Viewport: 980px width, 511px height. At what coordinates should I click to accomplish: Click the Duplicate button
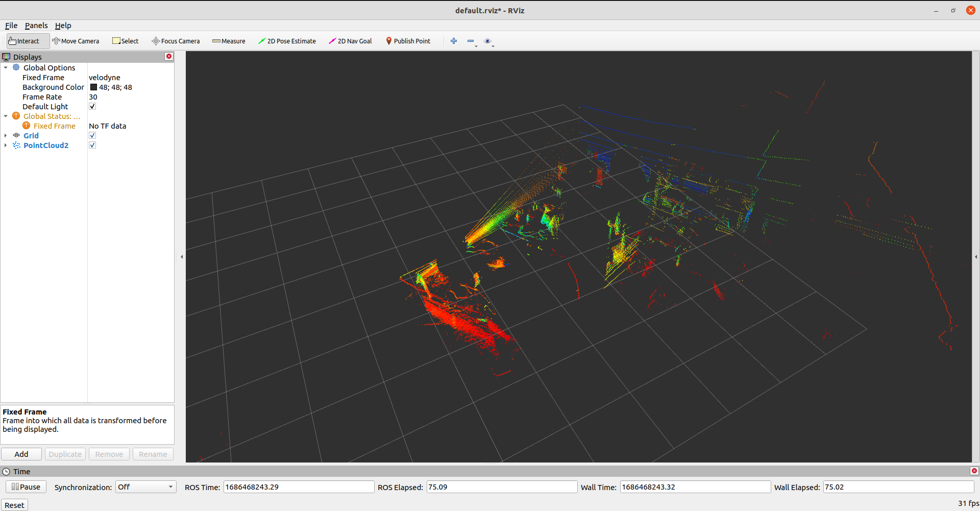pos(65,454)
